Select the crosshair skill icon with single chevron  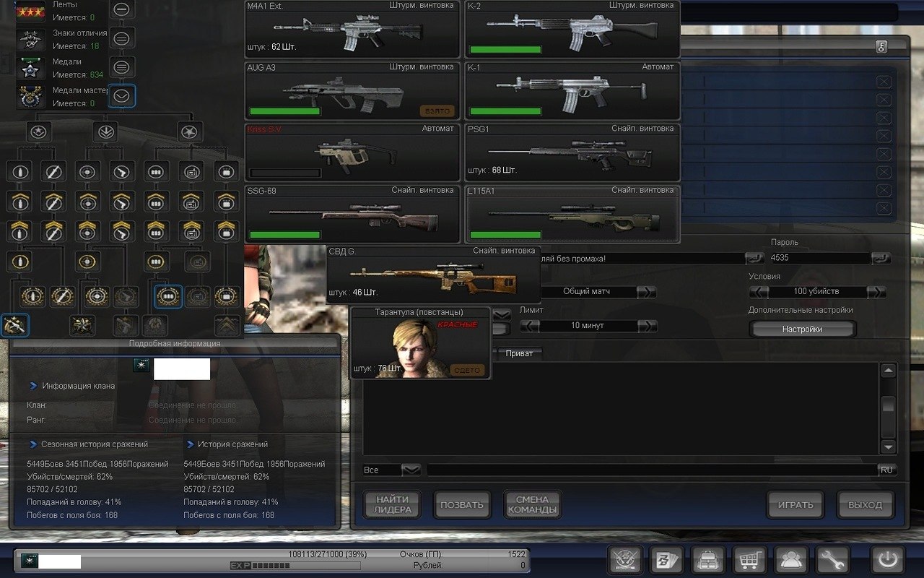87,202
